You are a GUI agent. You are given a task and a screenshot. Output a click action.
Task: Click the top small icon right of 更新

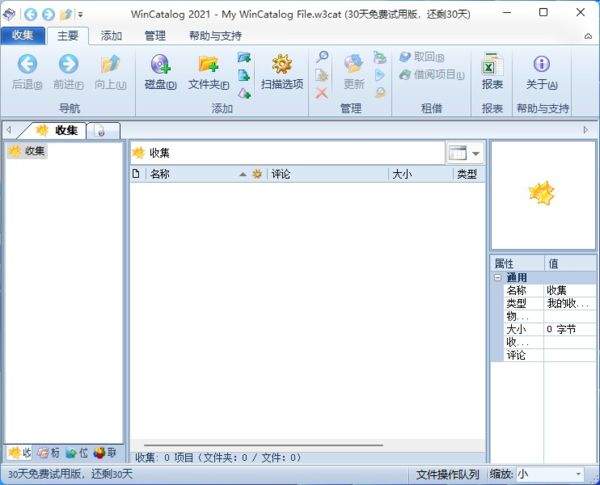pyautogui.click(x=380, y=57)
